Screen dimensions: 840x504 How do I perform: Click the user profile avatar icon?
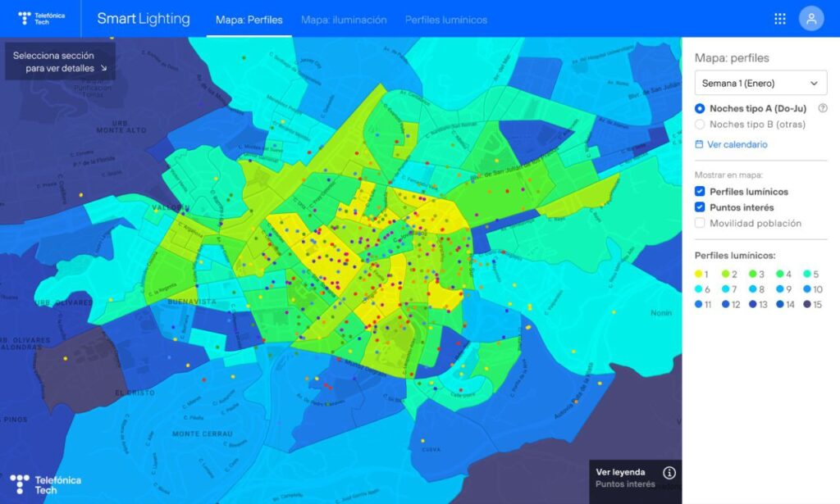coord(810,19)
